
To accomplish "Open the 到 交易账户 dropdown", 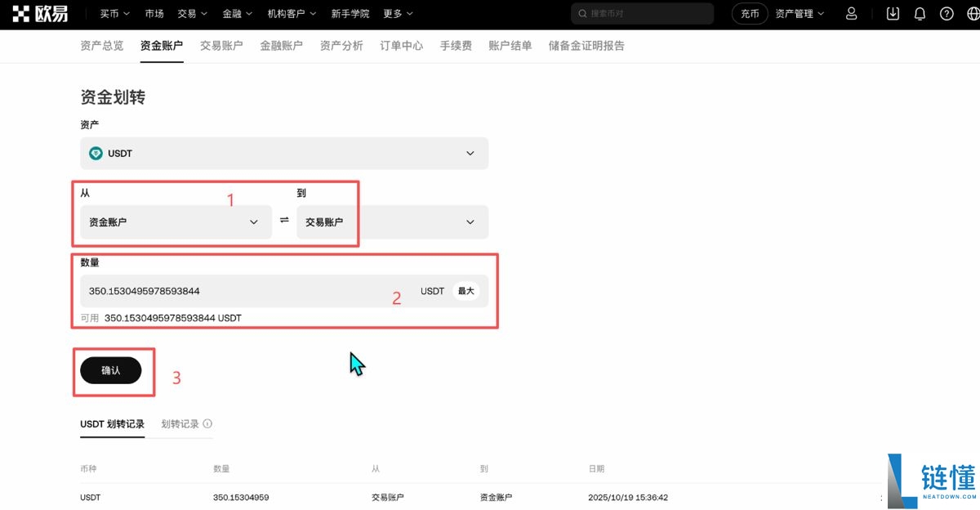I will click(x=392, y=221).
